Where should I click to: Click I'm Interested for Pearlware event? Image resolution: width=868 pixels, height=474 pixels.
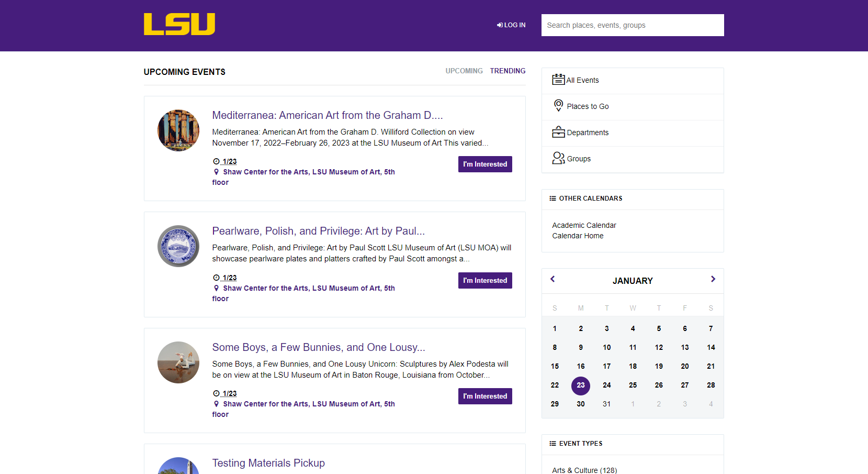coord(485,281)
